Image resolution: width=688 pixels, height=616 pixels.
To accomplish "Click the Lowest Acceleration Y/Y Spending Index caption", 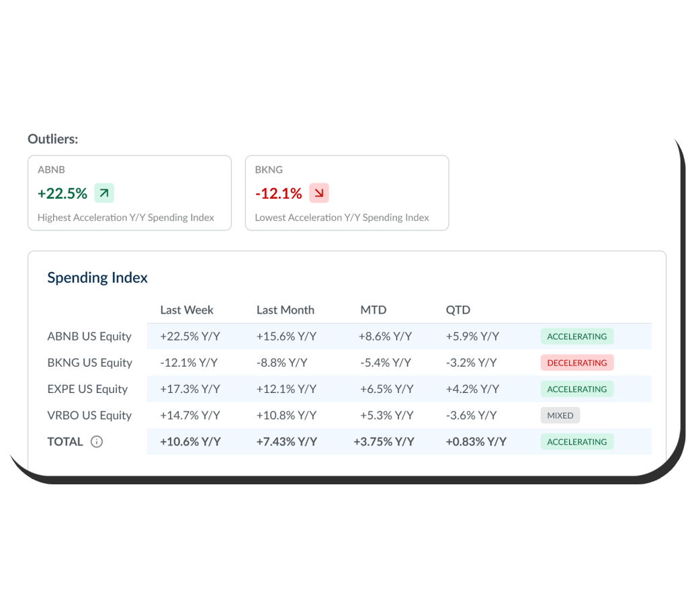I will point(342,218).
